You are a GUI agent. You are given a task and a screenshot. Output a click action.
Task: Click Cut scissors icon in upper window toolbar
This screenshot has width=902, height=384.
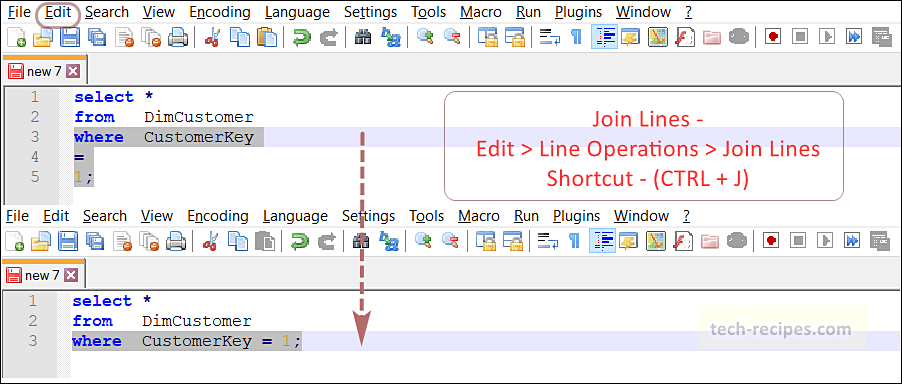click(x=212, y=37)
